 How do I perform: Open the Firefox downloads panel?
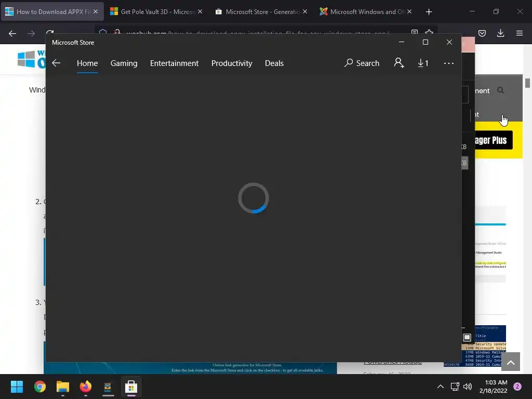500,33
